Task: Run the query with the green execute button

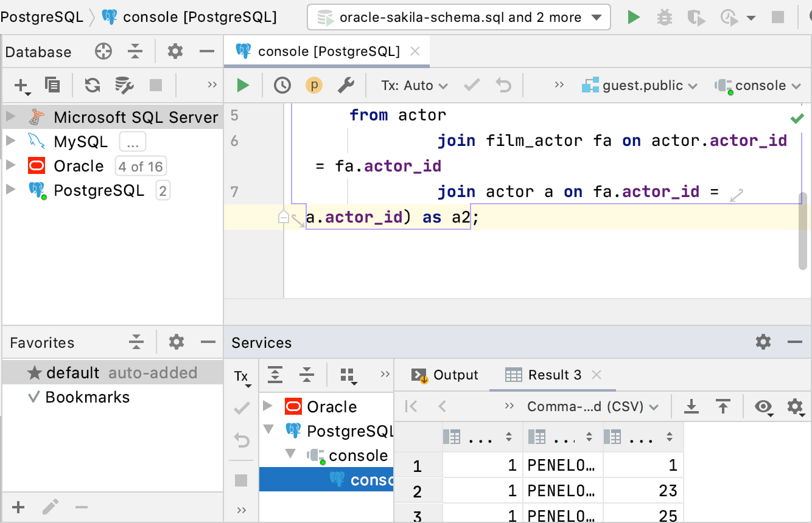Action: pyautogui.click(x=243, y=86)
